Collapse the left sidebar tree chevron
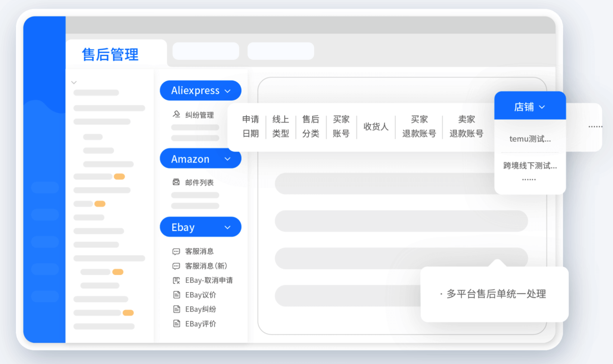Screen dimensions: 613x364 tap(74, 82)
